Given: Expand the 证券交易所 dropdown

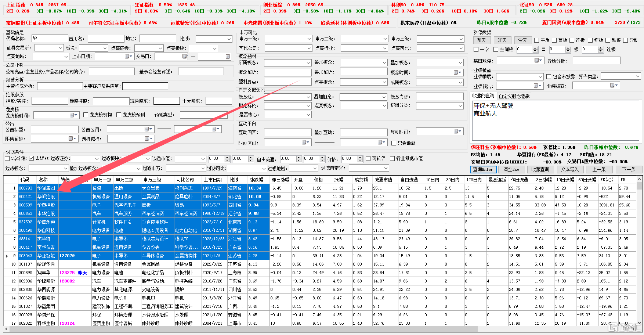Looking at the screenshot, I should click(61, 48).
